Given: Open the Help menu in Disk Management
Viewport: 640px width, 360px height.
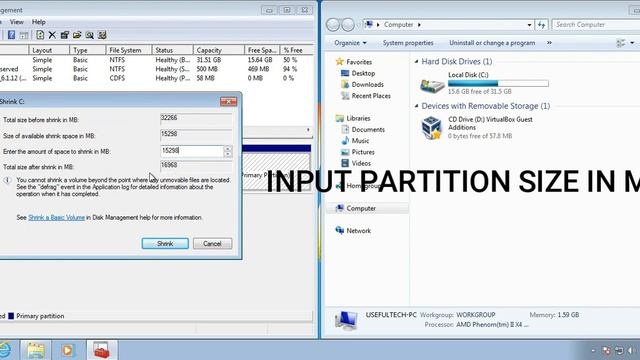Looking at the screenshot, I should [39, 22].
